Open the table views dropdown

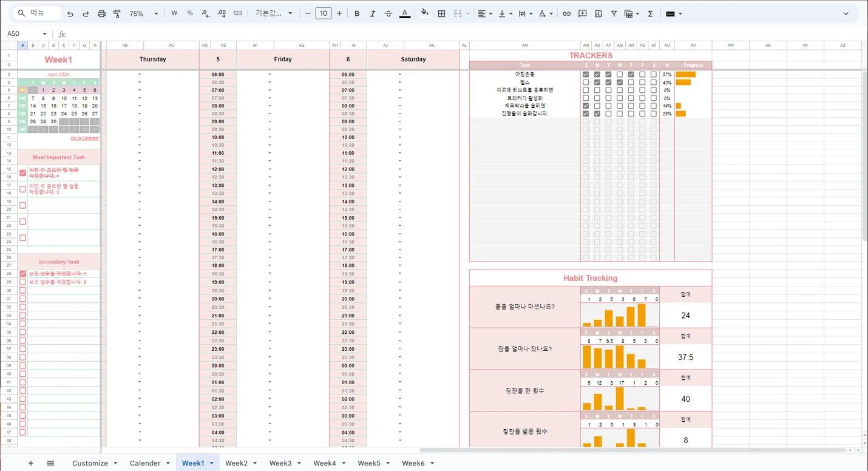point(632,13)
